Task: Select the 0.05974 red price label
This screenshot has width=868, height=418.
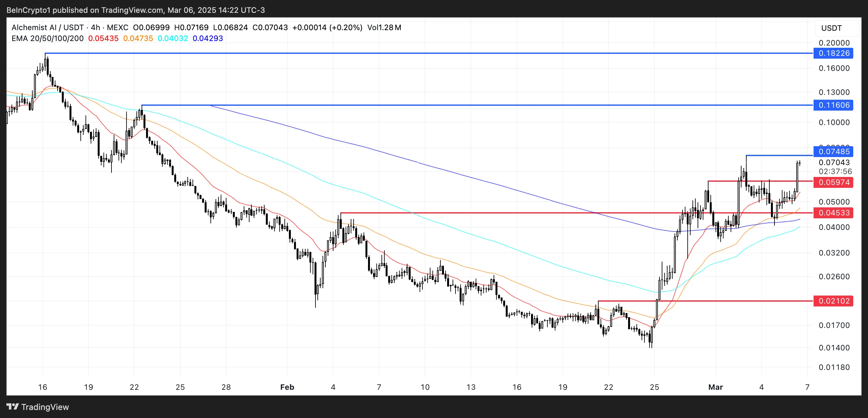Action: [x=833, y=182]
